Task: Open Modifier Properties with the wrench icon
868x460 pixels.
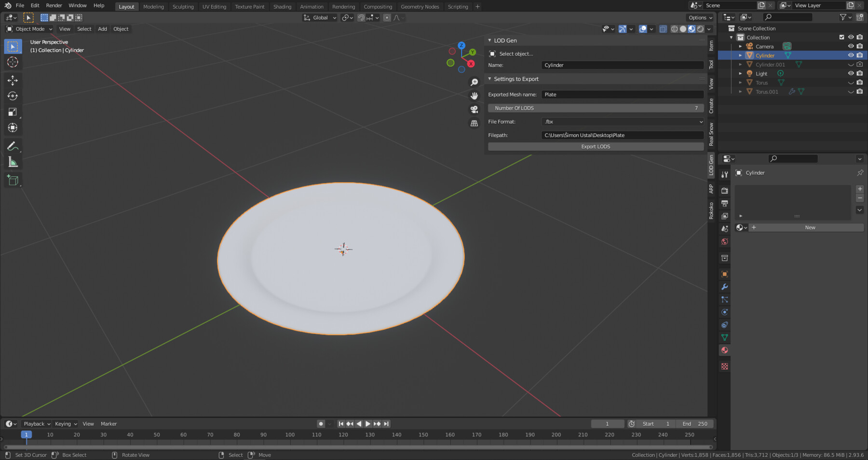Action: (x=724, y=287)
